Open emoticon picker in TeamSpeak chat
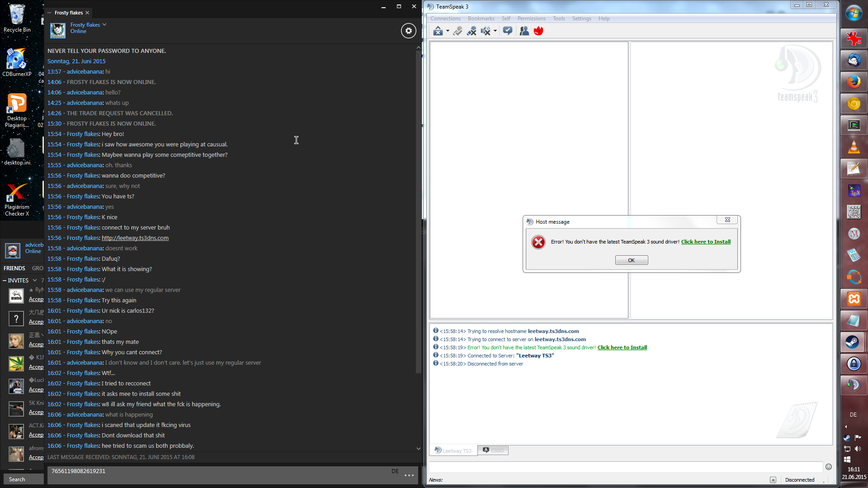This screenshot has height=488, width=868. pyautogui.click(x=828, y=467)
